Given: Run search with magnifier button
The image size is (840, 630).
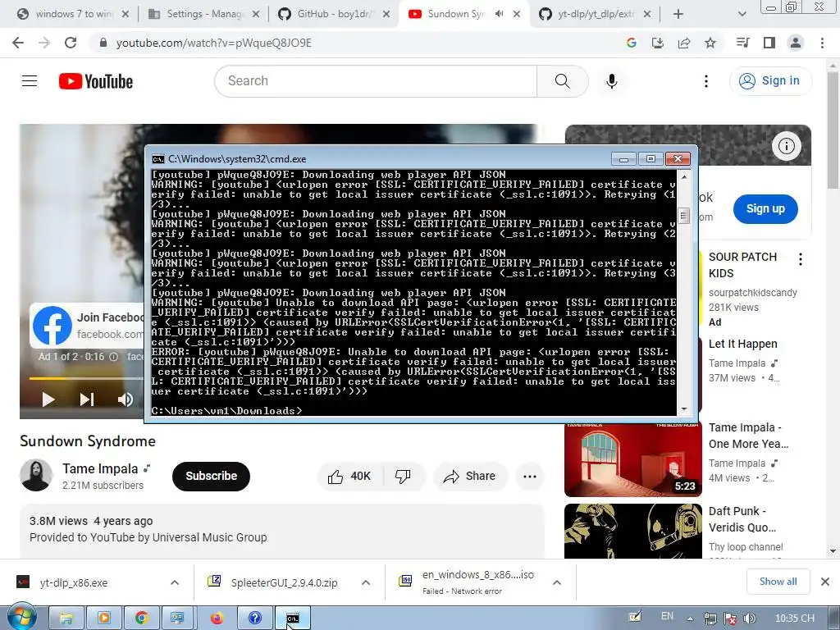Looking at the screenshot, I should (562, 81).
